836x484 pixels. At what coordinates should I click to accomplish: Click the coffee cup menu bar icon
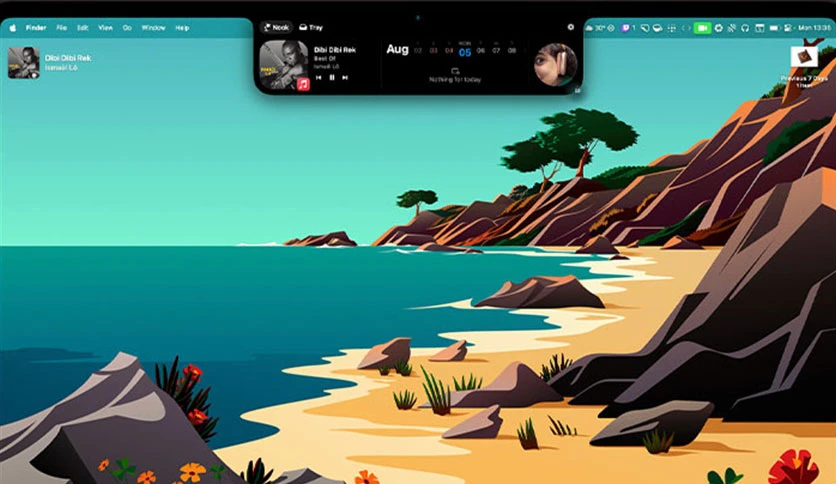658,28
